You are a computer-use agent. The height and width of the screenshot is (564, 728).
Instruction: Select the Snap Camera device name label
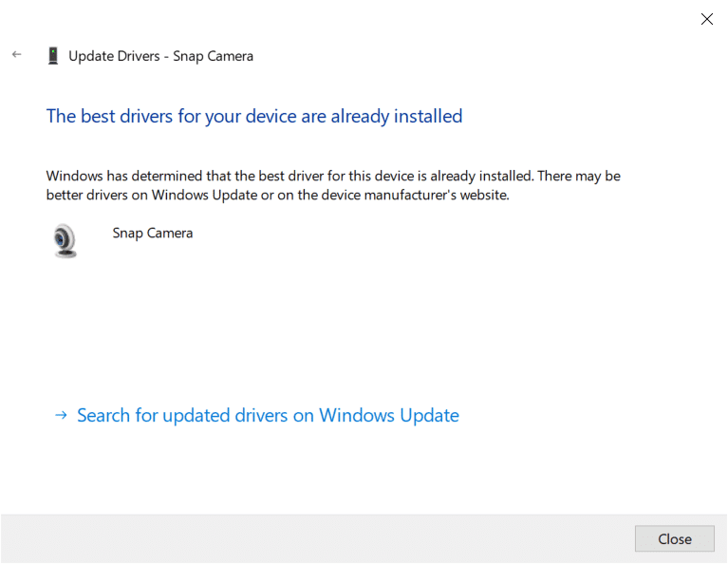coord(152,233)
